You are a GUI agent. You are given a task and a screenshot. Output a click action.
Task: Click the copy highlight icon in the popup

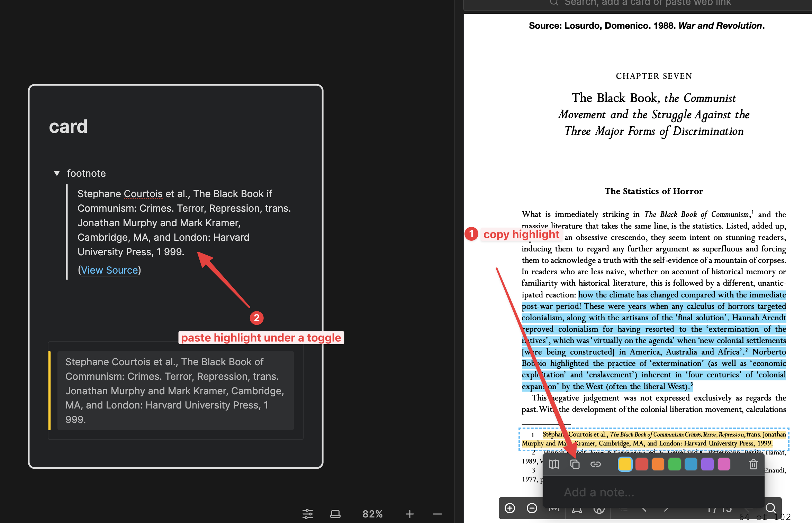[x=575, y=464]
